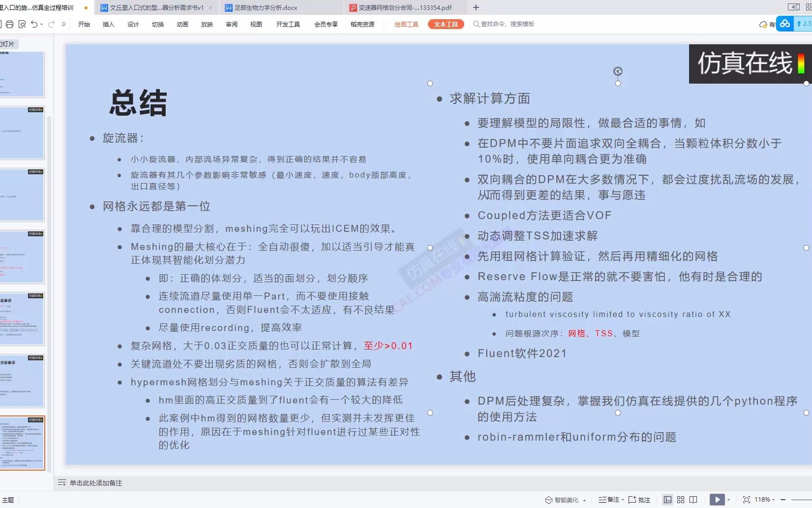This screenshot has height=508, width=812.
Task: Select the highlighted last slide thumbnail
Action: pos(22,443)
